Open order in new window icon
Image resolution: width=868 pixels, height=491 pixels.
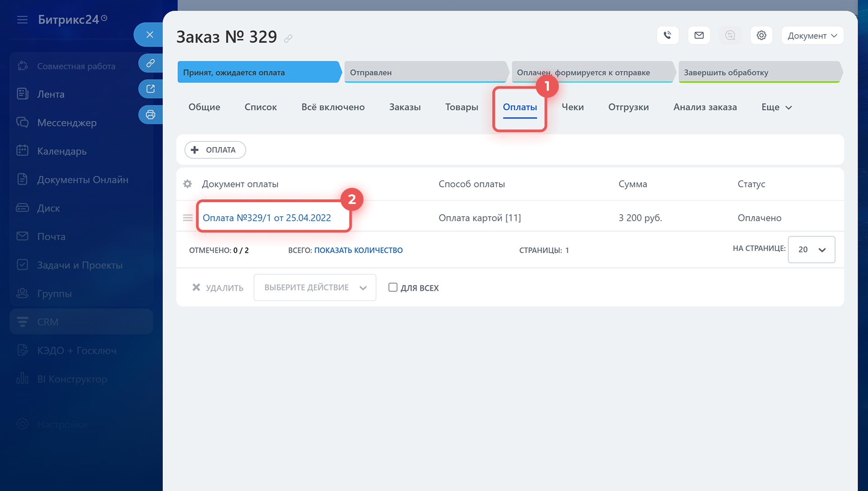[x=151, y=89]
